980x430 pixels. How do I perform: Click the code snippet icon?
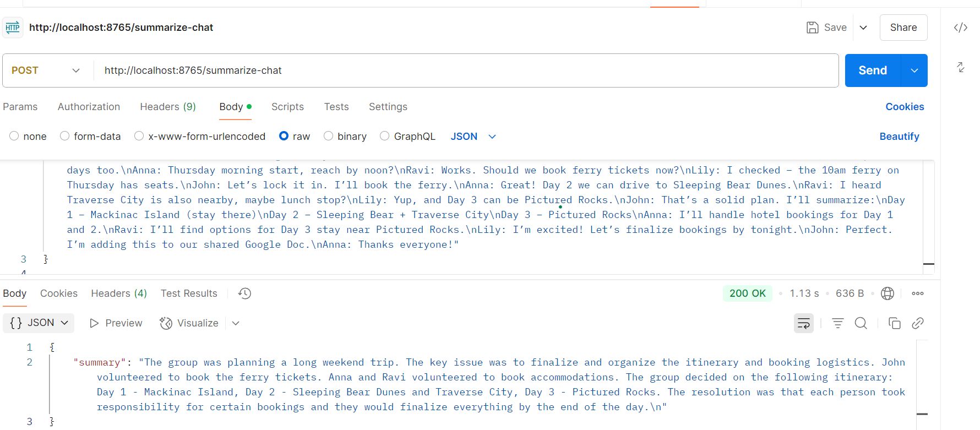961,28
